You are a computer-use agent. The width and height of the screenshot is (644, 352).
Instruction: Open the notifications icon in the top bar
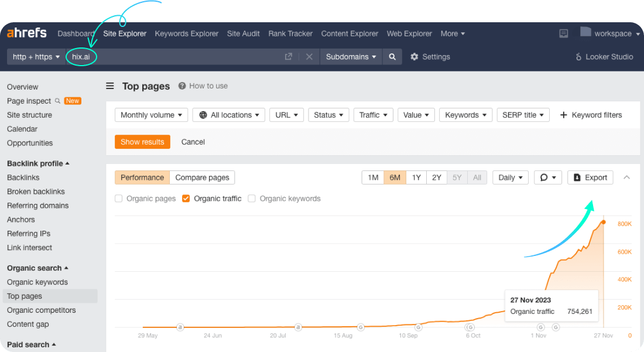[x=563, y=33]
